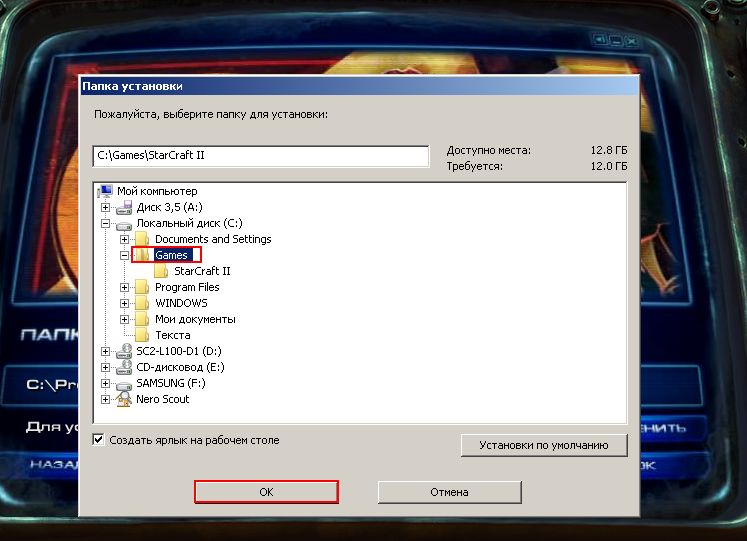Expand the Диск 3,5 (A:) node
The image size is (747, 541).
click(x=105, y=208)
